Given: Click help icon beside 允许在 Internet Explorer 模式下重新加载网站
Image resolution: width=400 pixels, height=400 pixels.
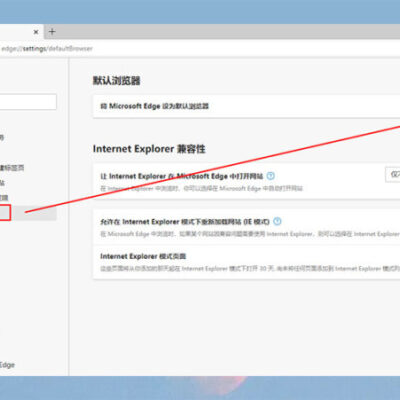Looking at the screenshot, I should pos(277,221).
